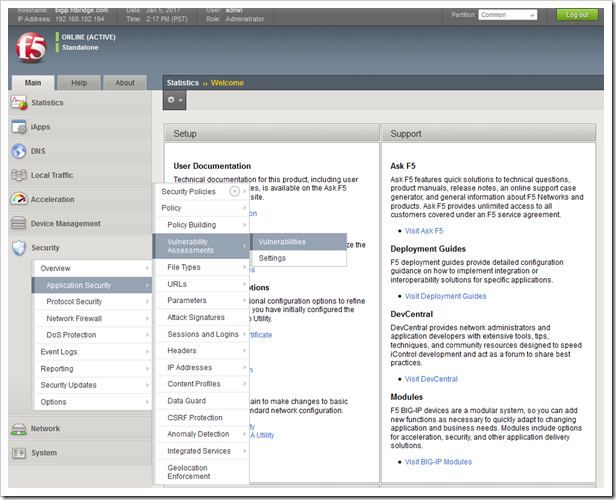Screen dimensions: 616x500
Task: Open the Visit Ask F5 link
Action: tap(424, 231)
